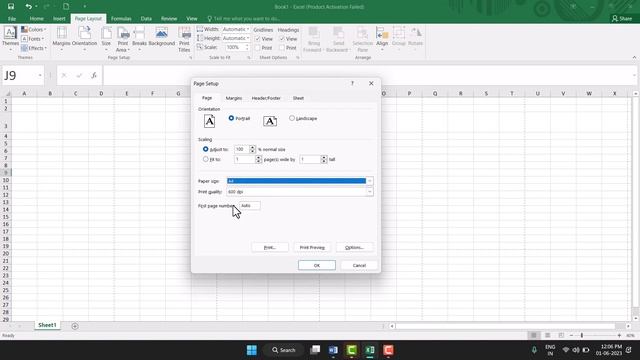Toggle Headings Print checkbox
640x360 pixels.
[282, 48]
